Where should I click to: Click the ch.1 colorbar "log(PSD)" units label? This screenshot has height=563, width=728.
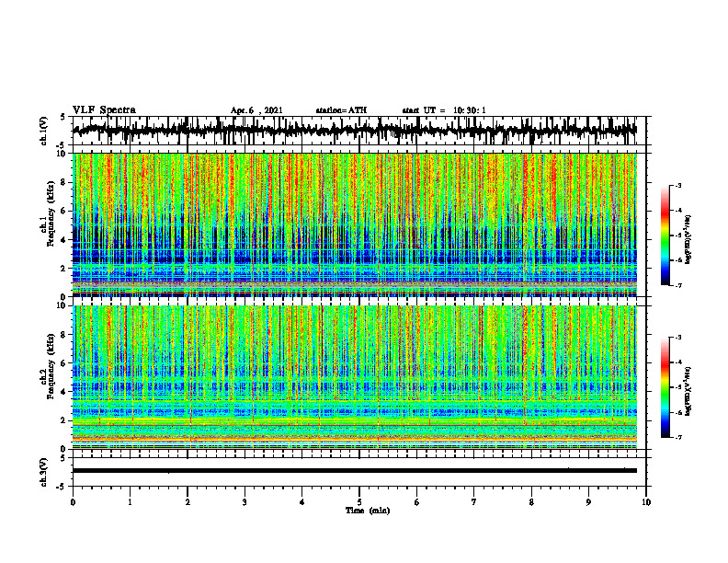click(688, 240)
